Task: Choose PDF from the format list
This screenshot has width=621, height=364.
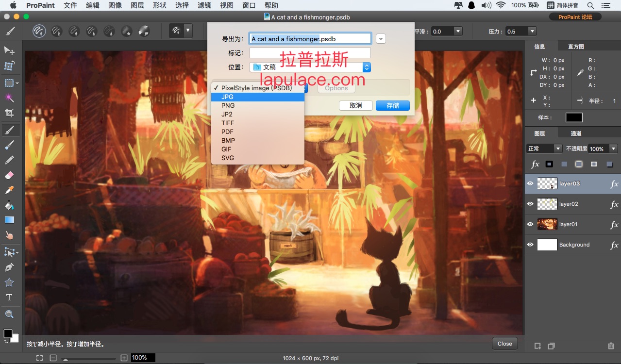Action: pyautogui.click(x=258, y=132)
